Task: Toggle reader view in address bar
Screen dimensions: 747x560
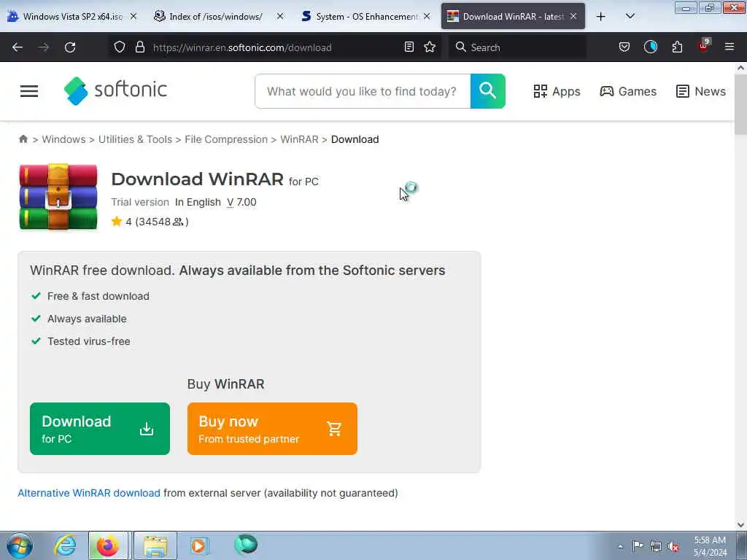Action: pyautogui.click(x=409, y=47)
